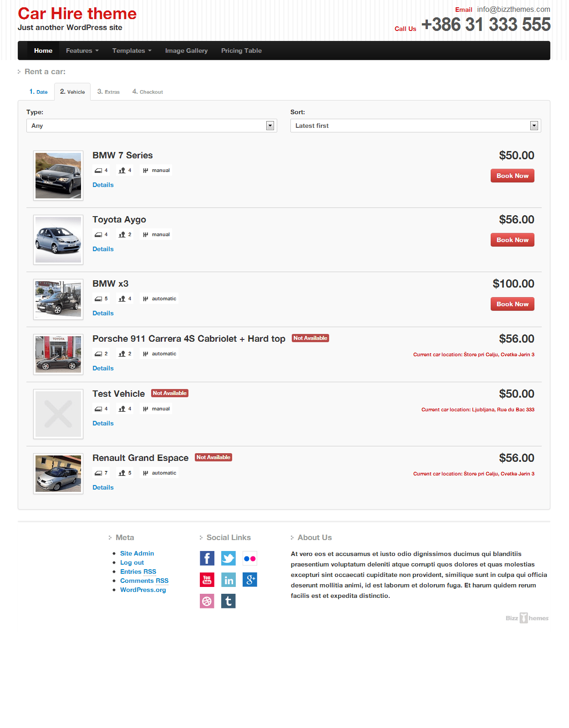Open the Image Gallery page
Screen dimensions: 569x728
(186, 51)
